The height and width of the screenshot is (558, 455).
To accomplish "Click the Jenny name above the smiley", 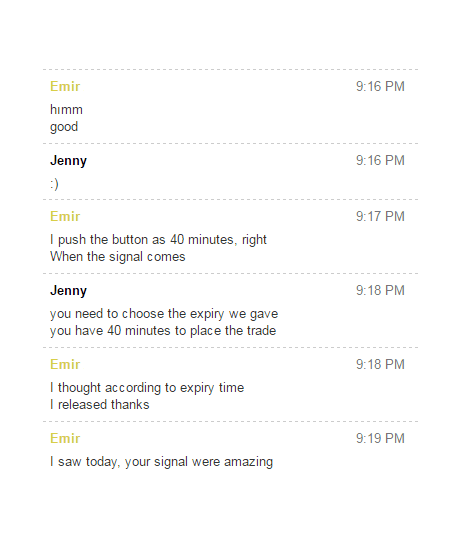I will point(68,160).
